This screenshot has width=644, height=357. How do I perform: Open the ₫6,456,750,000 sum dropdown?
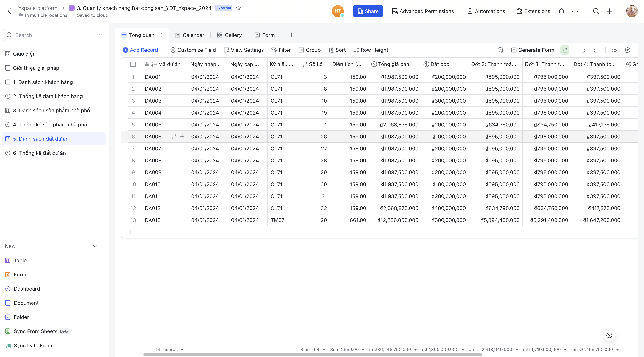pyautogui.click(x=595, y=349)
